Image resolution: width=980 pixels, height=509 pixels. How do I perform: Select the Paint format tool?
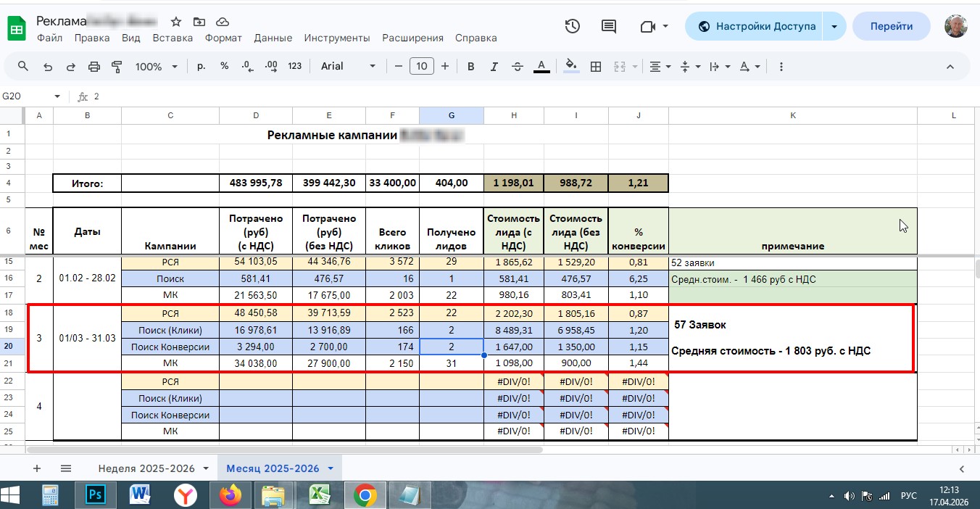(117, 67)
